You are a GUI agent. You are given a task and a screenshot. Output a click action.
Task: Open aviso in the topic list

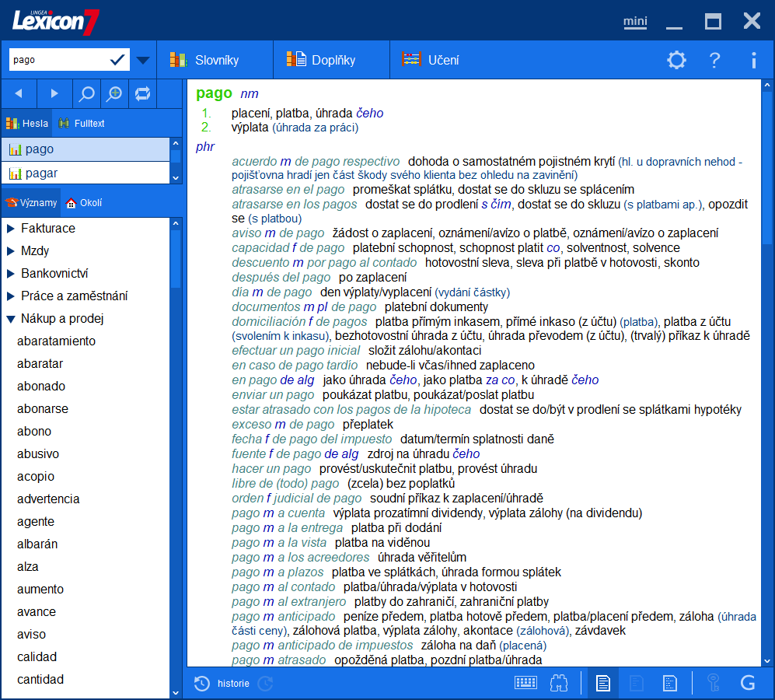click(32, 635)
